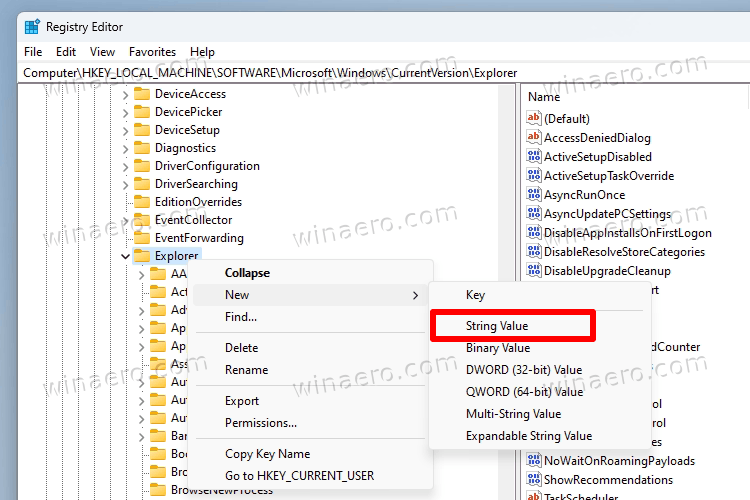Click the Name column header

tap(544, 97)
